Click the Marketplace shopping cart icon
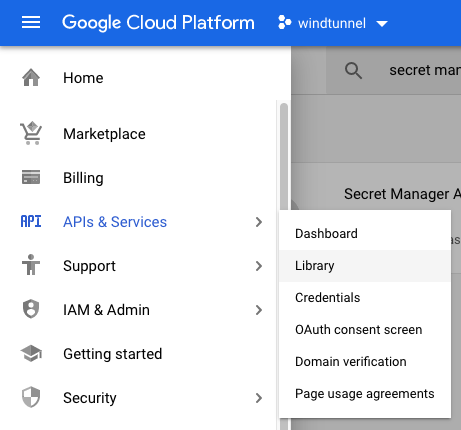The height and width of the screenshot is (430, 461). pyautogui.click(x=31, y=133)
